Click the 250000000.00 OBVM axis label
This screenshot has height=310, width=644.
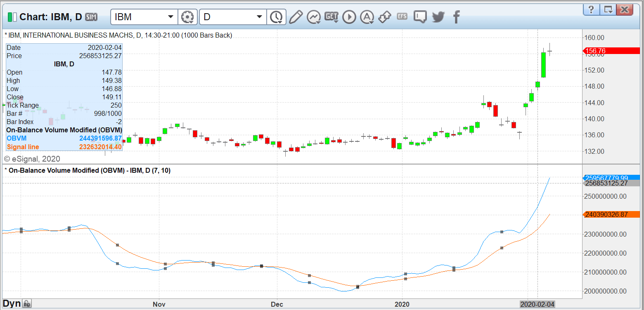606,196
